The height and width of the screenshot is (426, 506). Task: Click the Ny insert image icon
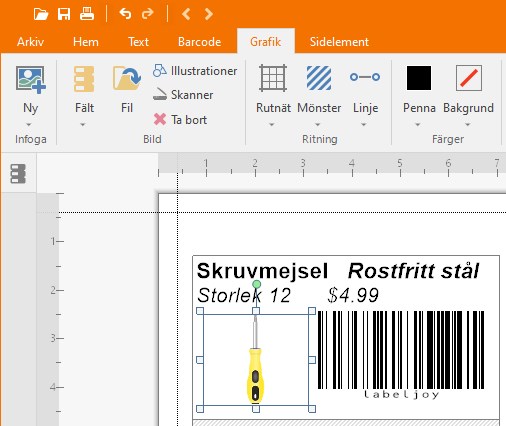(x=31, y=80)
